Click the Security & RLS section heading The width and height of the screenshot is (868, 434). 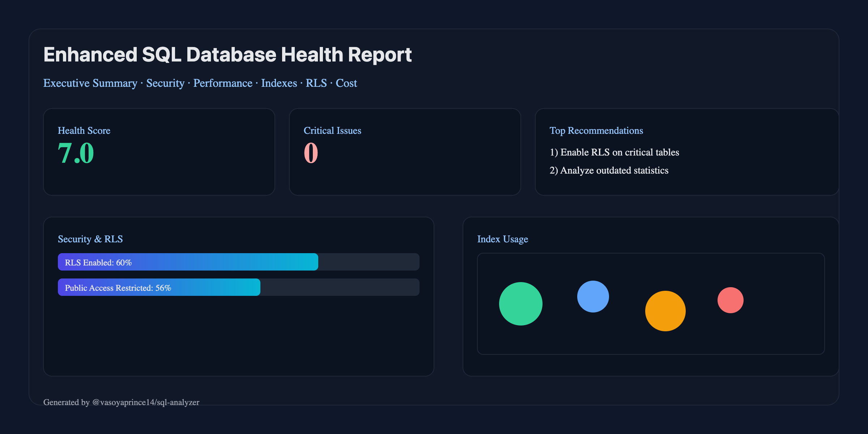tap(90, 239)
